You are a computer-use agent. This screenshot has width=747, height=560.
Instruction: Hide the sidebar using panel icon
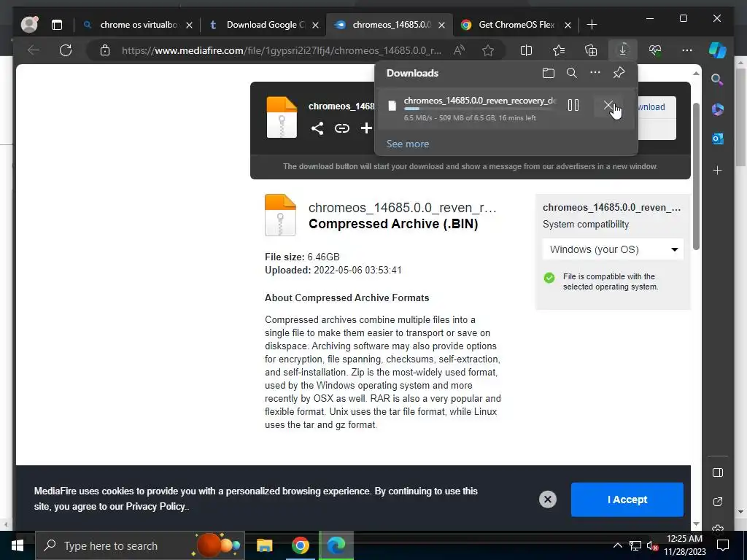tap(718, 472)
